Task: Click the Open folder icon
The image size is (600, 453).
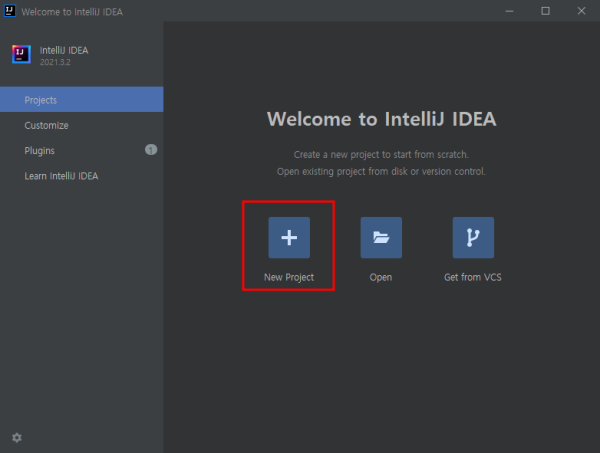Action: [381, 238]
